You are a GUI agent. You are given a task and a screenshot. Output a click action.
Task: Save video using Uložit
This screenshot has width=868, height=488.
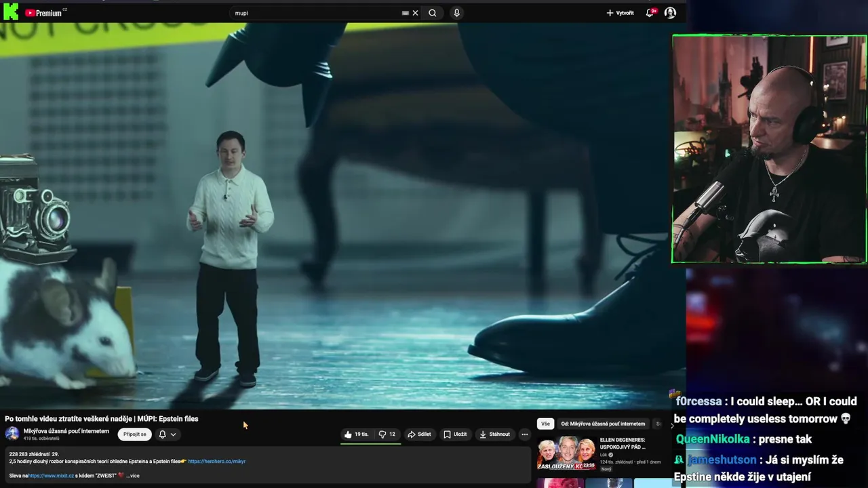[455, 434]
